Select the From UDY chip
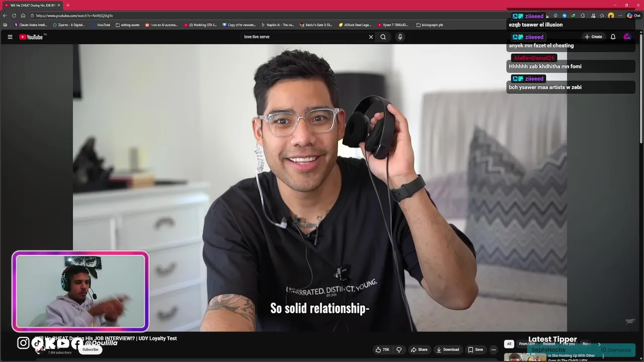644x362 pixels. (527, 344)
